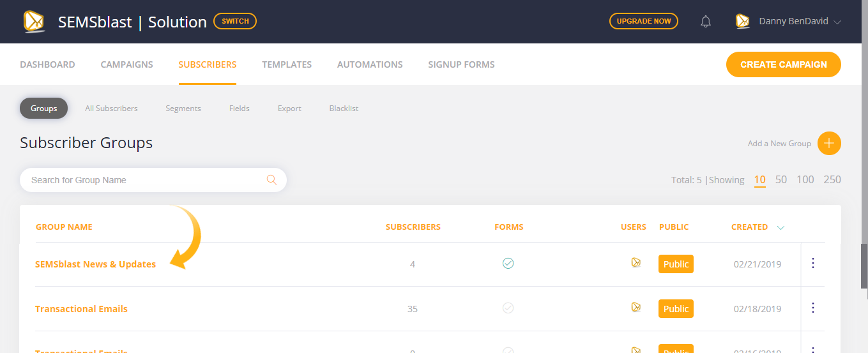This screenshot has height=353, width=868.
Task: Open the Campaigns tab
Action: tap(126, 64)
